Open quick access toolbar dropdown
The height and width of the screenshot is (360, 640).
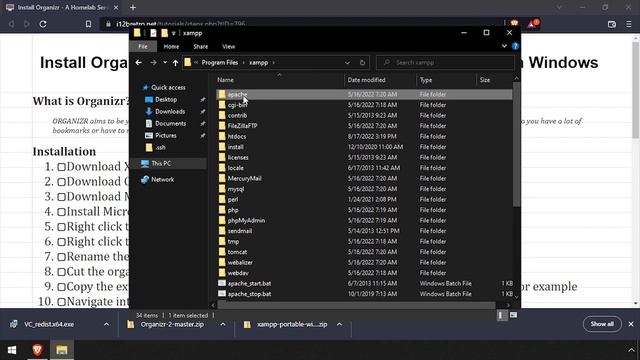click(x=173, y=33)
